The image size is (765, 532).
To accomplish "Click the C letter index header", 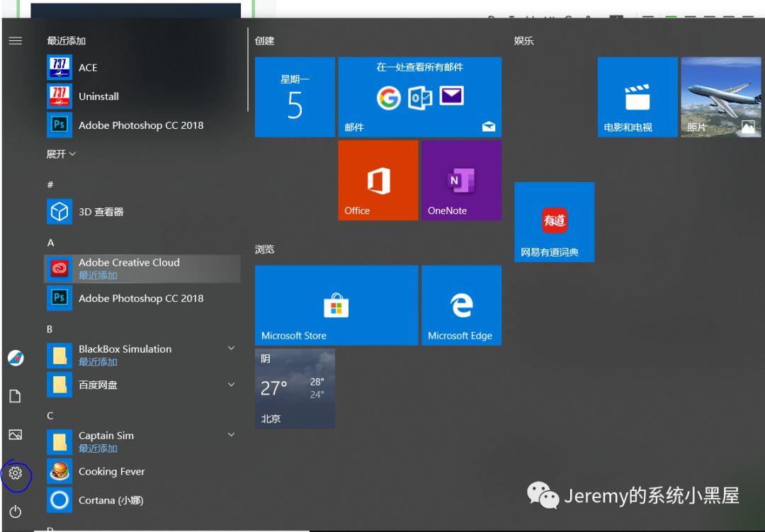I will 50,415.
